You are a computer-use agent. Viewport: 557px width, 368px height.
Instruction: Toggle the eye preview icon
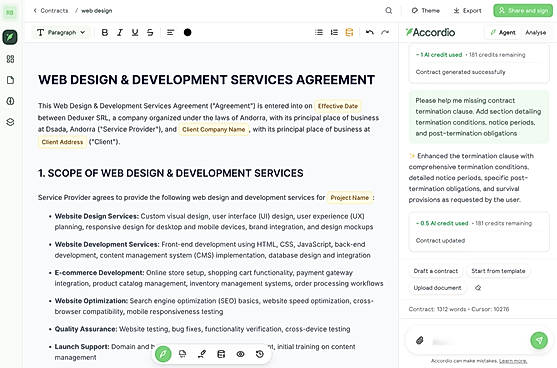[x=240, y=354]
